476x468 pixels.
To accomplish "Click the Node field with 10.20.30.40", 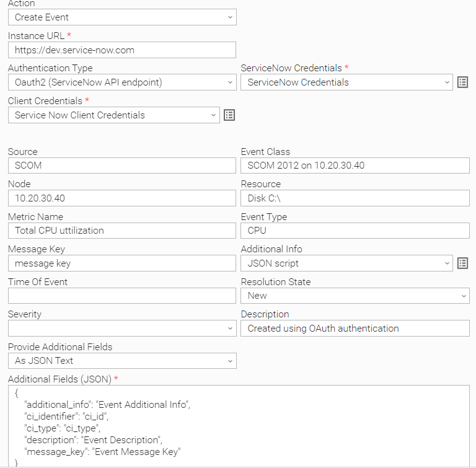I will click(122, 198).
